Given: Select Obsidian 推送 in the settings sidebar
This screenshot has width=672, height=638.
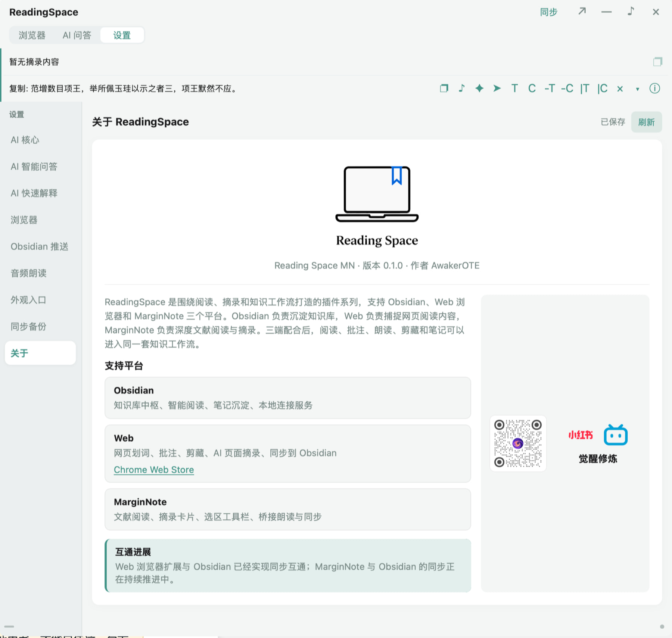Looking at the screenshot, I should tap(40, 246).
